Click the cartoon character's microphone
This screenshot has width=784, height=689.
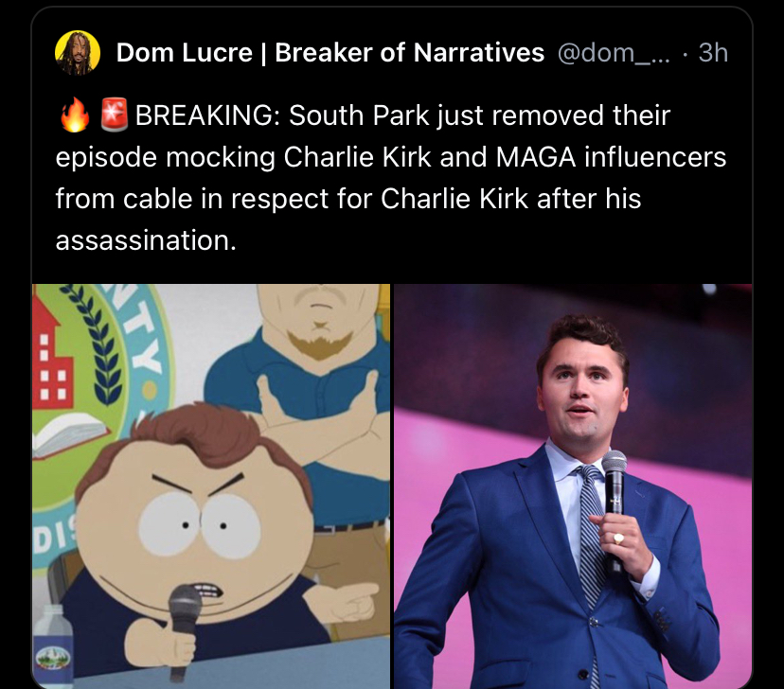[183, 630]
